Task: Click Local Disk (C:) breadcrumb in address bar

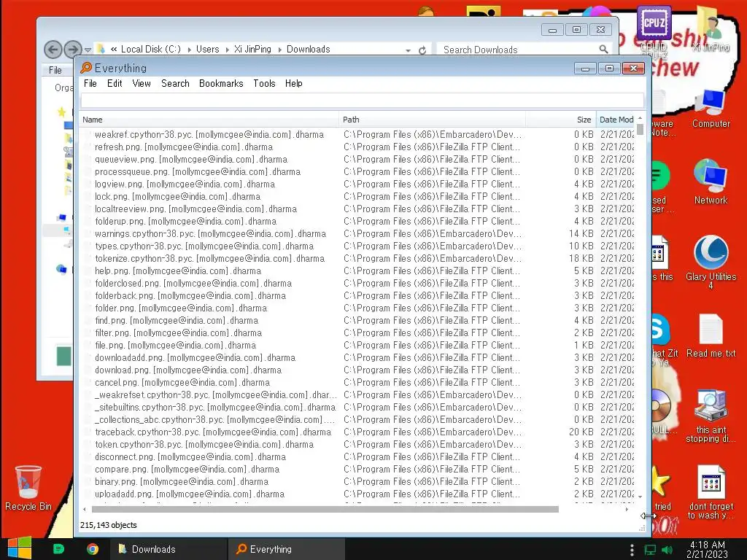Action: pyautogui.click(x=150, y=49)
